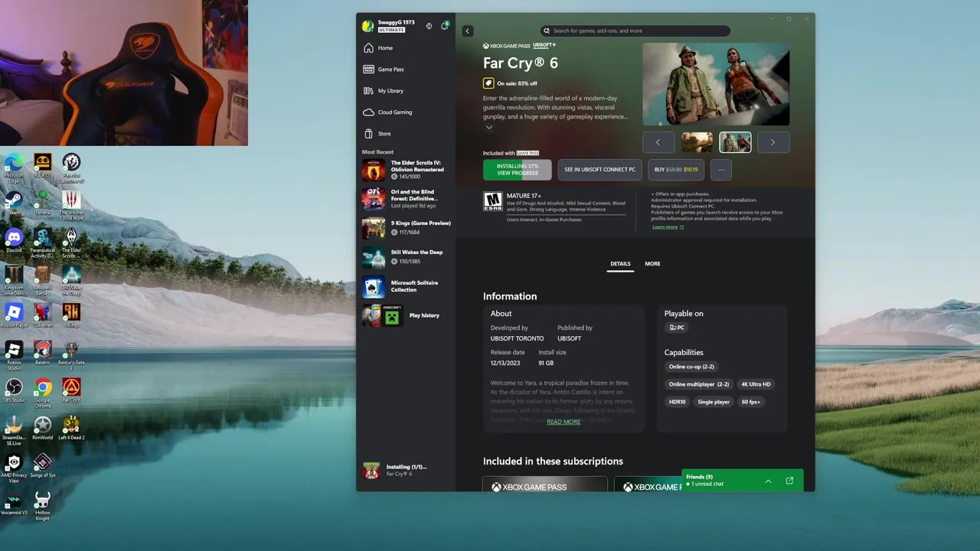Screen dimensions: 980x551
Task: Open Steam desktop shortcut
Action: [14, 203]
